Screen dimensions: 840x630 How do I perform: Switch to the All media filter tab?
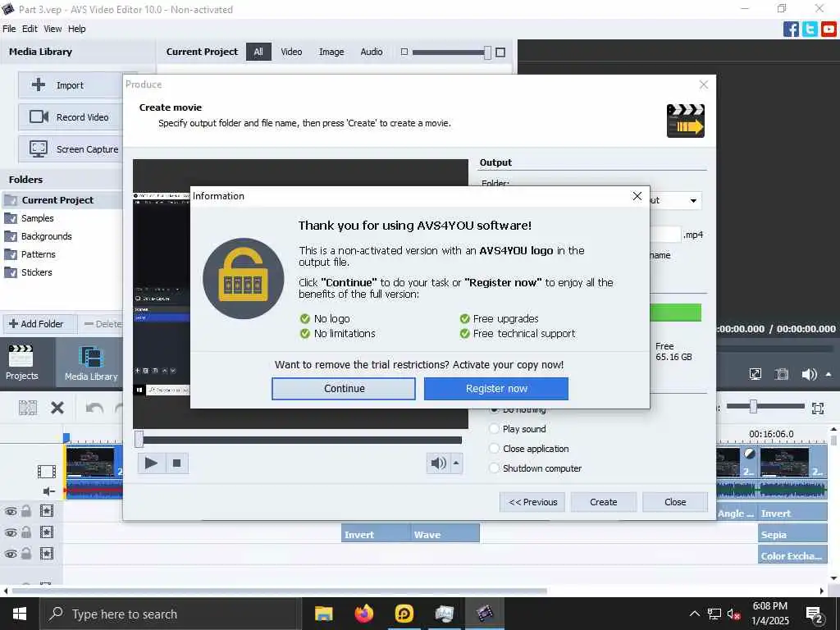click(x=258, y=52)
